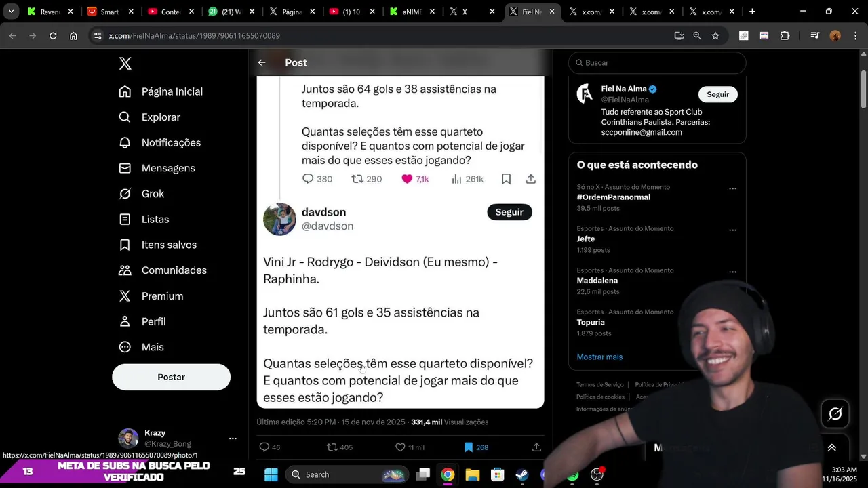Click the taskbar Search box
This screenshot has height=488, width=868.
point(346,474)
